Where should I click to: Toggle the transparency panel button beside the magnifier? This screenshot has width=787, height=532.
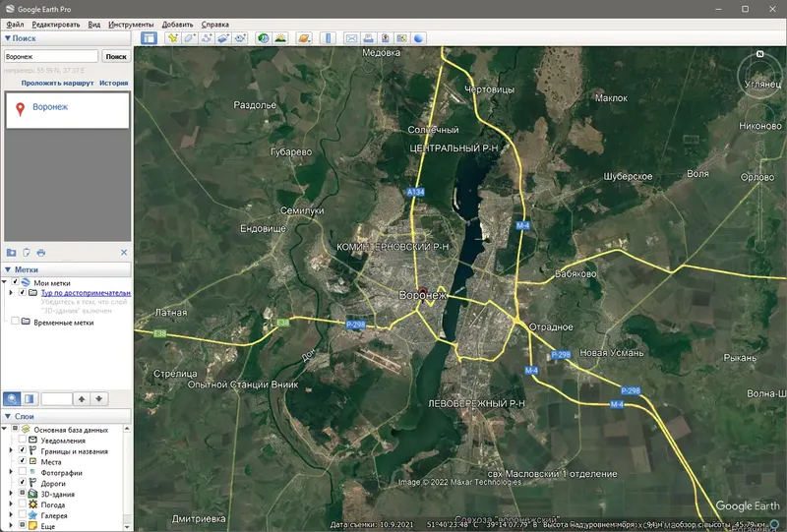click(30, 399)
